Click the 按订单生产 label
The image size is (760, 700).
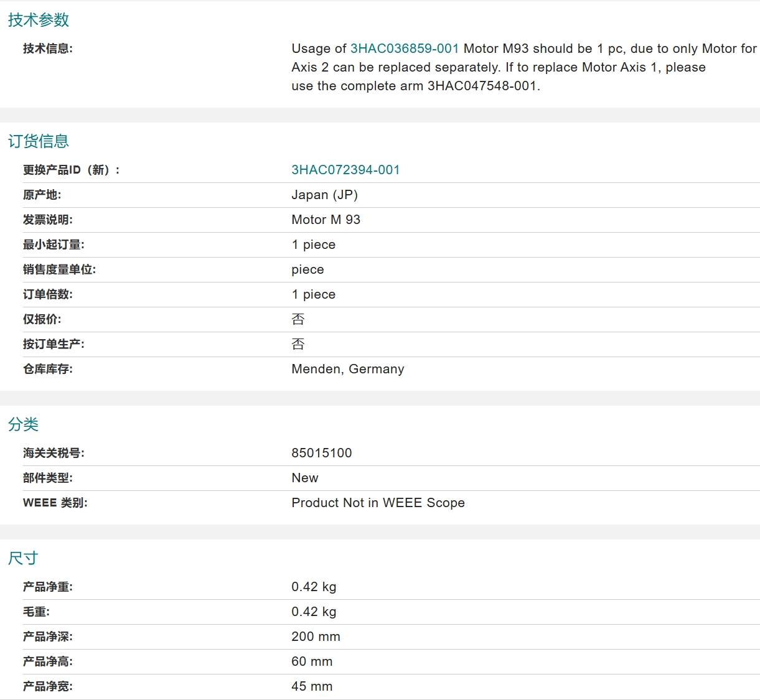54,344
